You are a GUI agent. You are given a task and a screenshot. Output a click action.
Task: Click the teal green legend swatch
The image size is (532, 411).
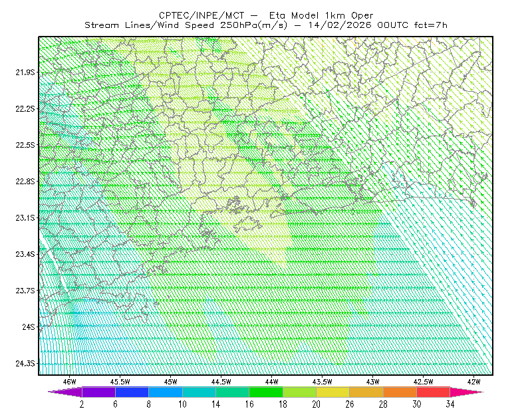click(x=232, y=392)
